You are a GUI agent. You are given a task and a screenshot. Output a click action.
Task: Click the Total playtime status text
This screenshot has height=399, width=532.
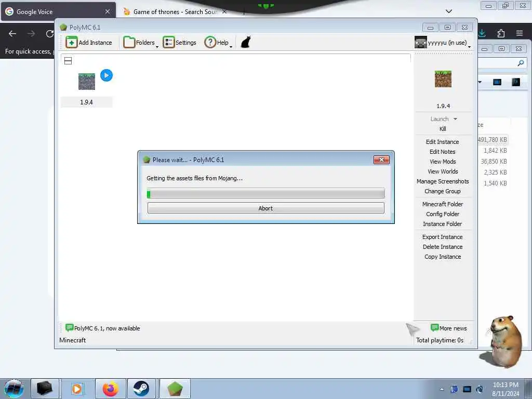click(440, 340)
